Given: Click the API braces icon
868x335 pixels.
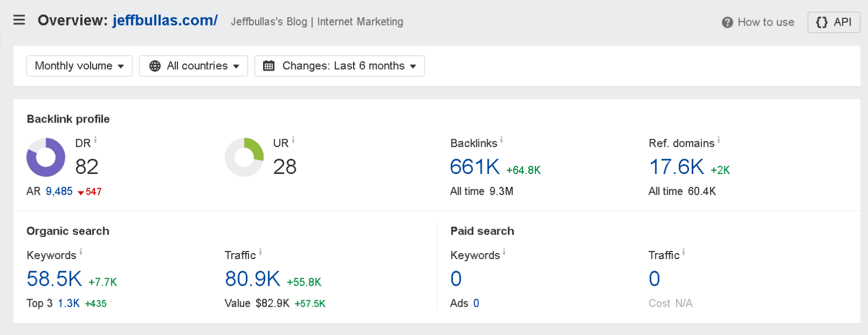Looking at the screenshot, I should coord(822,22).
